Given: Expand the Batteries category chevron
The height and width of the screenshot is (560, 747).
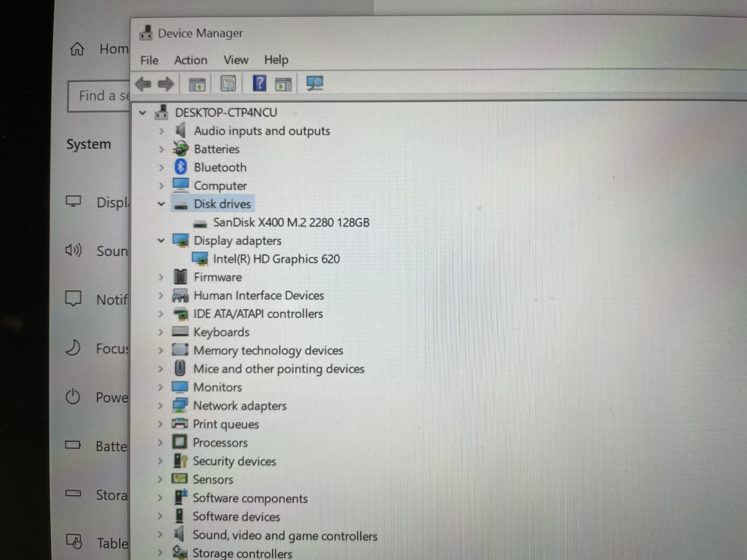Looking at the screenshot, I should coord(162,149).
